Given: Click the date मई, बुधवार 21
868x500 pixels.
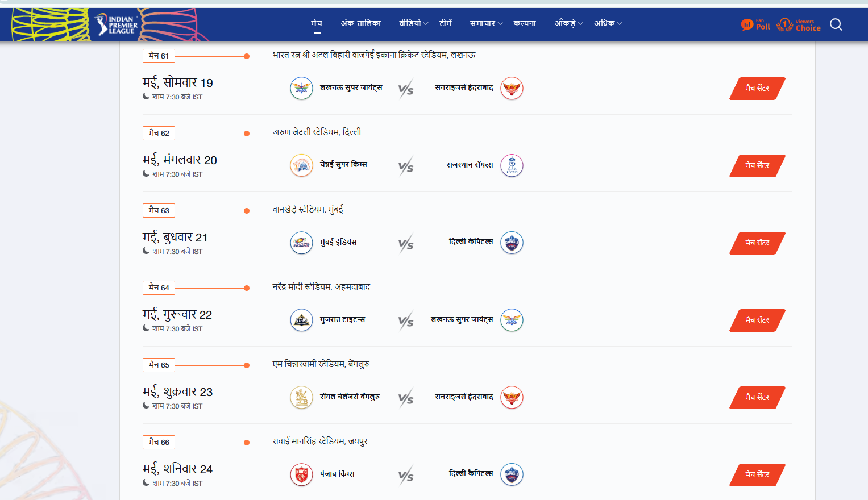Looking at the screenshot, I should 175,238.
